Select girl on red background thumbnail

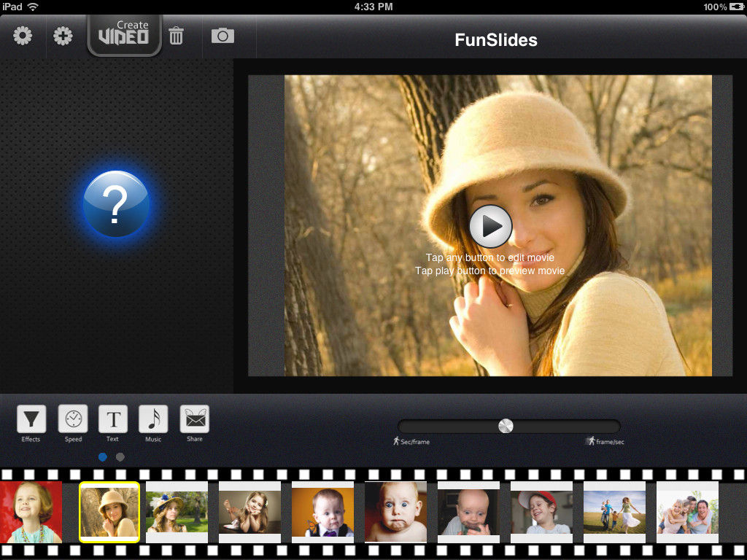(31, 512)
